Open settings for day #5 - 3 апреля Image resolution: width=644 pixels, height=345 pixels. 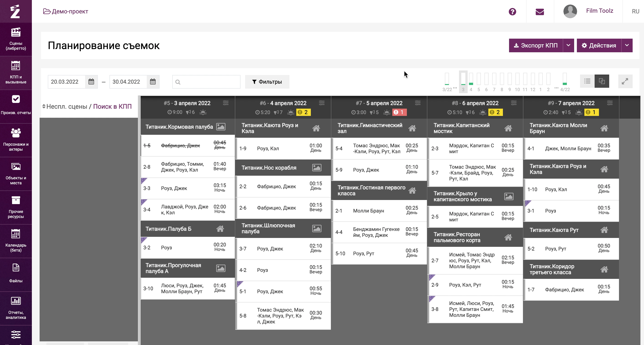click(x=226, y=103)
